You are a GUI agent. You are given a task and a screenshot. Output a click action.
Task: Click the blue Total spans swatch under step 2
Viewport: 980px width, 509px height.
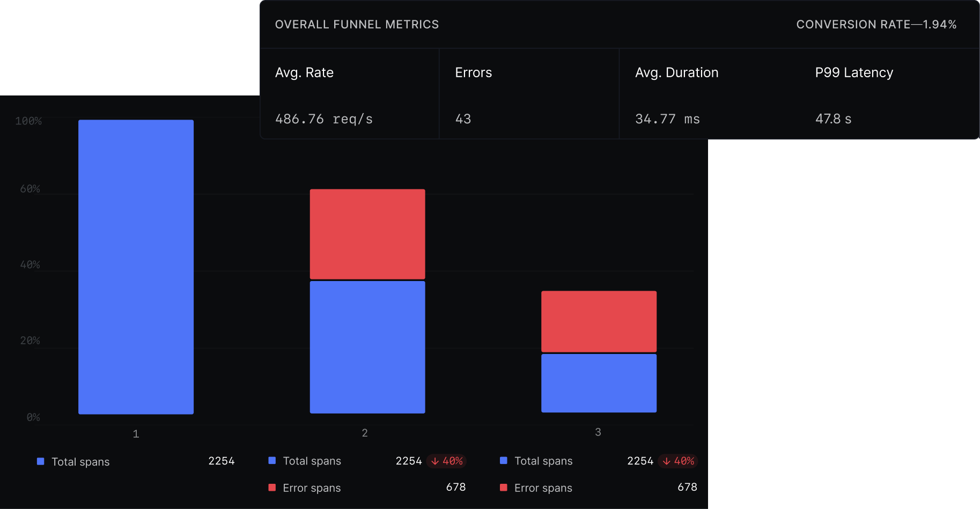coord(272,460)
